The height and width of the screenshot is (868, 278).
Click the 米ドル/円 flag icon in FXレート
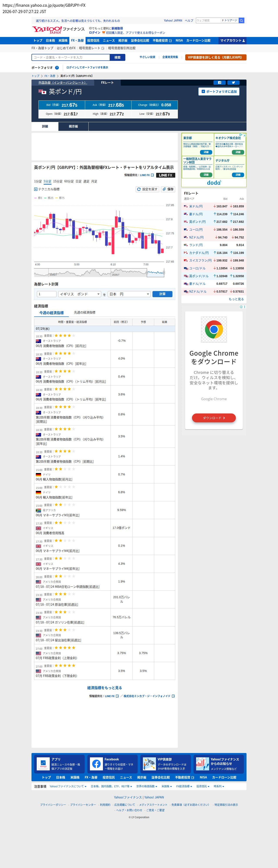click(186, 206)
